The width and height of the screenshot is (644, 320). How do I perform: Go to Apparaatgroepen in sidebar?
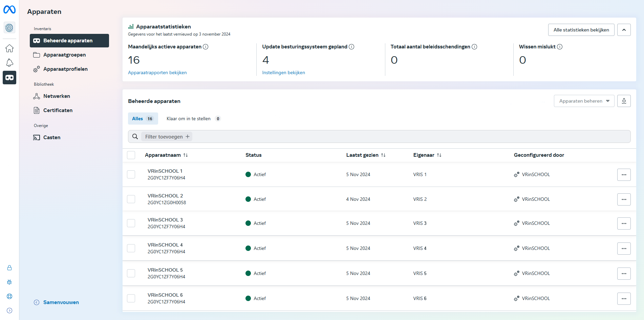click(64, 55)
